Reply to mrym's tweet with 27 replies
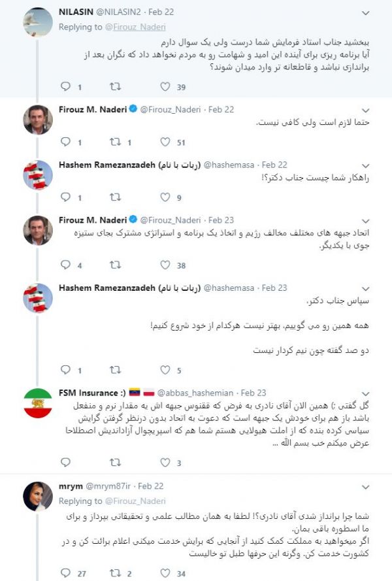 [65, 573]
